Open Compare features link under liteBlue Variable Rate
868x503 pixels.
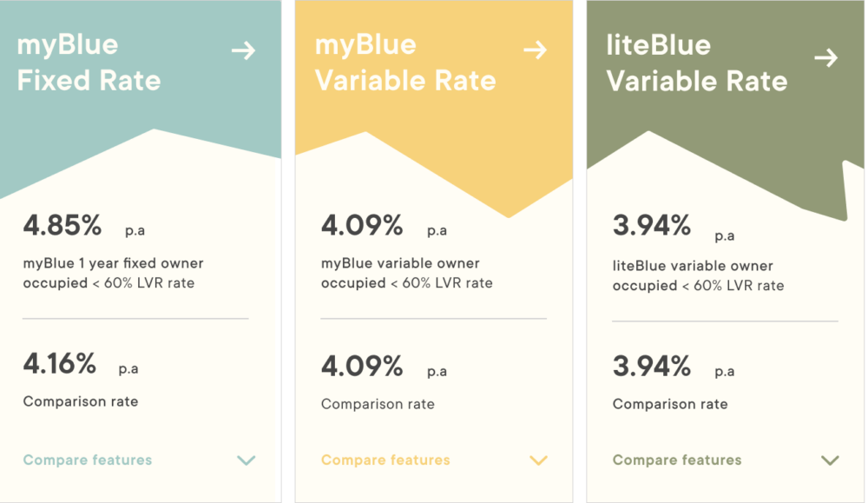click(677, 460)
